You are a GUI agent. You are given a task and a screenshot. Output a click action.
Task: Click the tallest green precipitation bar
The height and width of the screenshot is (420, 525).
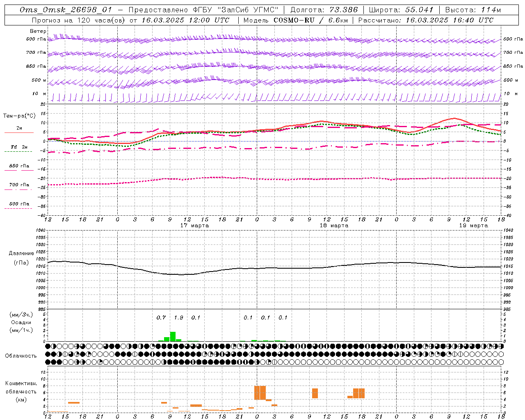[173, 336]
